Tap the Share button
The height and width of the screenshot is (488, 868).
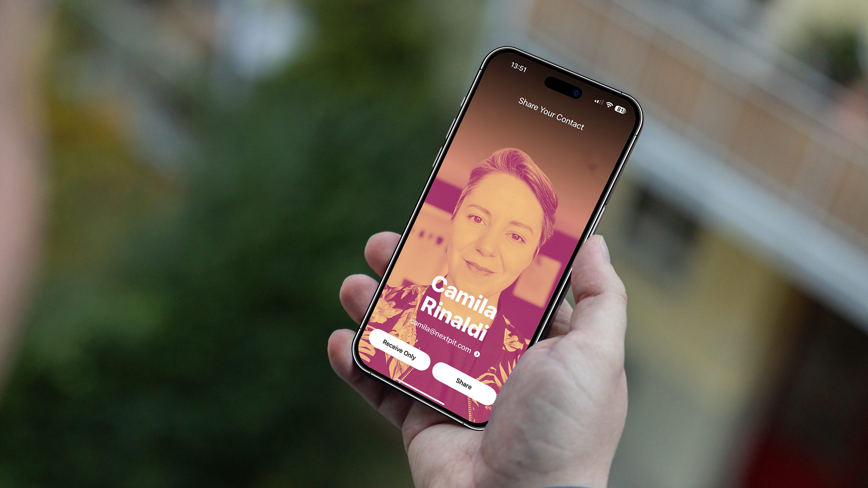click(x=462, y=384)
